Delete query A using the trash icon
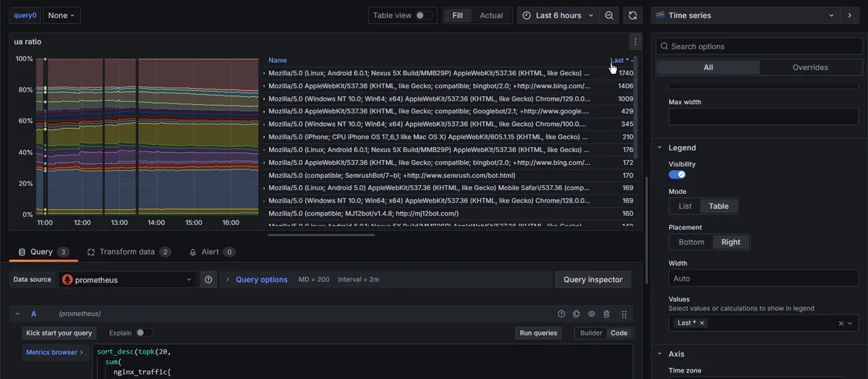This screenshot has height=379, width=868. pyautogui.click(x=606, y=314)
